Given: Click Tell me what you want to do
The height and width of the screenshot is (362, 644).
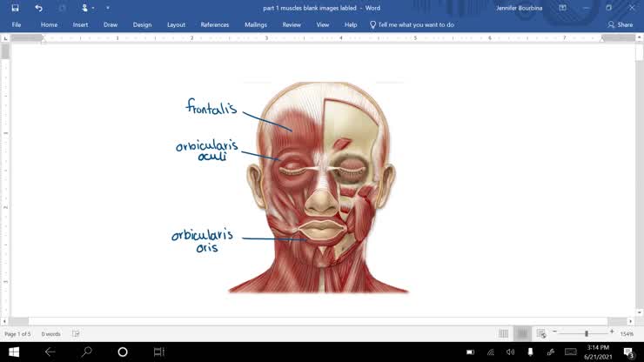Looking at the screenshot, I should click(x=412, y=24).
